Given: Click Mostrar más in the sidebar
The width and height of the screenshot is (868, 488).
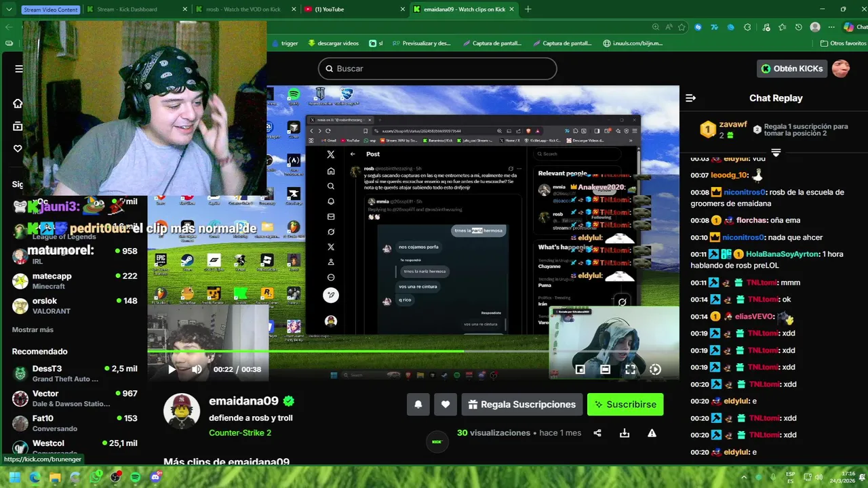Looking at the screenshot, I should click(x=33, y=329).
